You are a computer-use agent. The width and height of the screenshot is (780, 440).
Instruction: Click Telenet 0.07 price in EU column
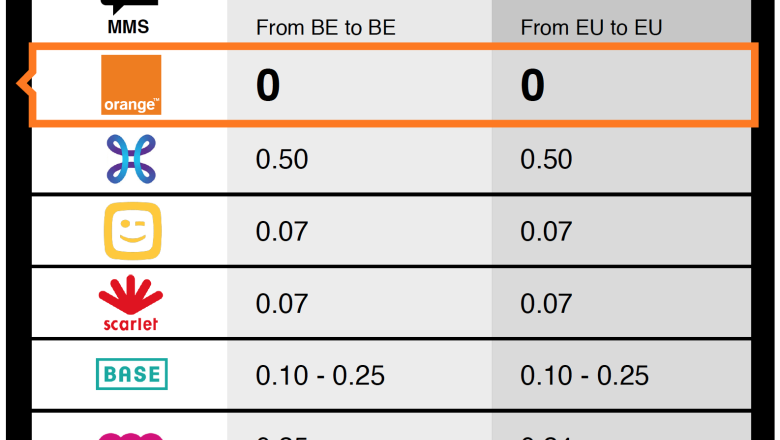point(546,232)
